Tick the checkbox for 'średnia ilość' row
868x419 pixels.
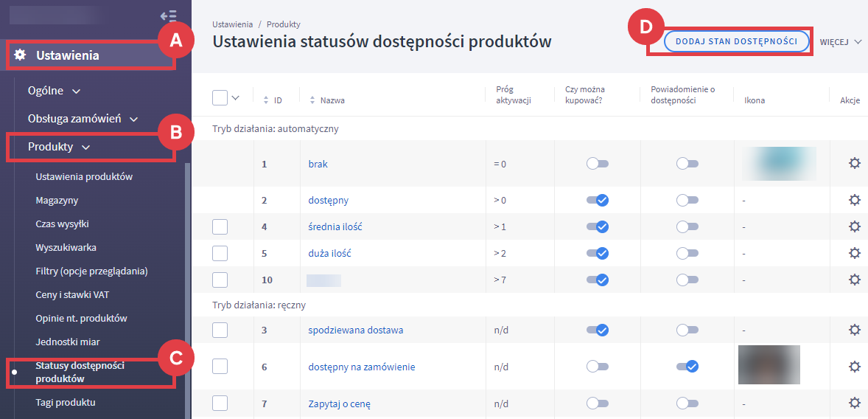click(x=220, y=226)
